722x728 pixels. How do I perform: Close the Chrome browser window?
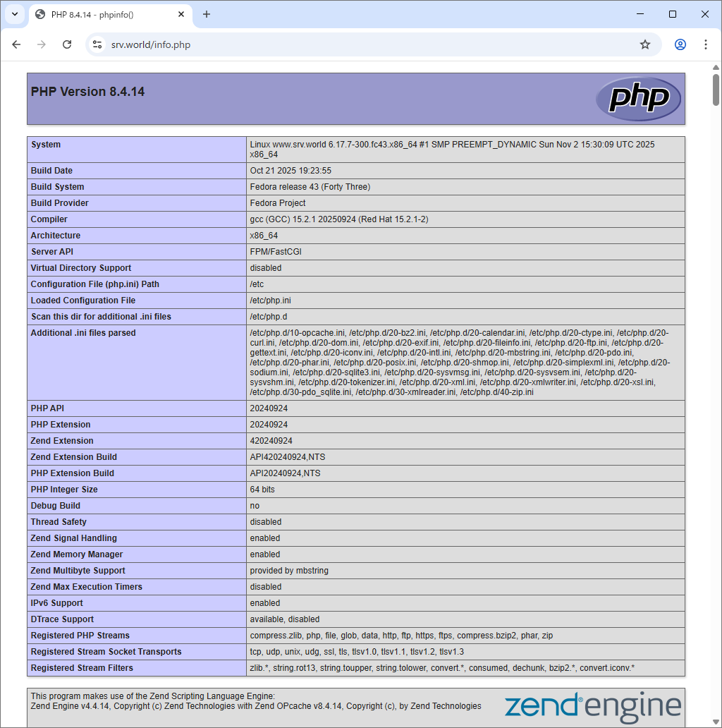pyautogui.click(x=705, y=14)
